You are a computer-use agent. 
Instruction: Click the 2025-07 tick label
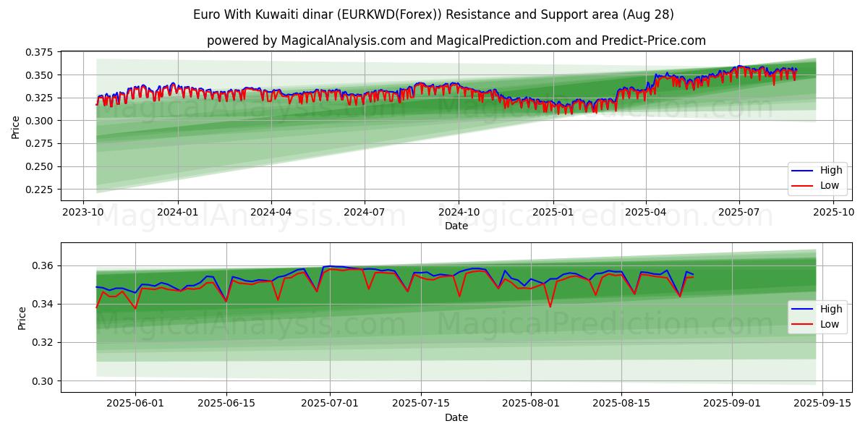click(739, 213)
